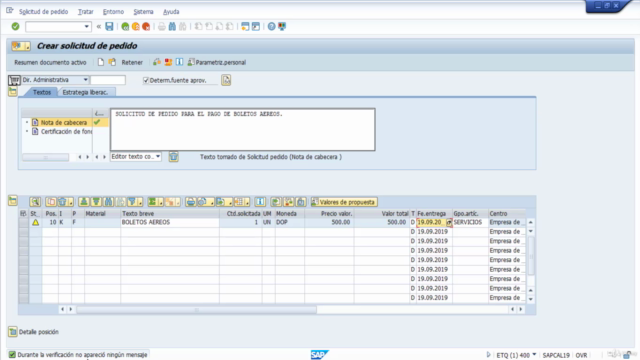Click the blue Help info icon beside Parametriz.personal
This screenshot has height=360, width=640.
pyautogui.click(x=180, y=62)
